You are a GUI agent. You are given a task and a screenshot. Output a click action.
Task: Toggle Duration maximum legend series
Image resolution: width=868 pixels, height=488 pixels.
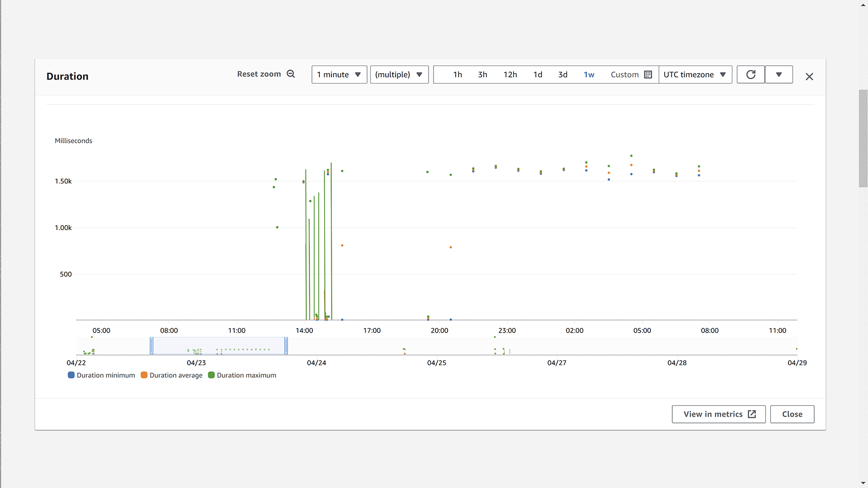coord(242,375)
